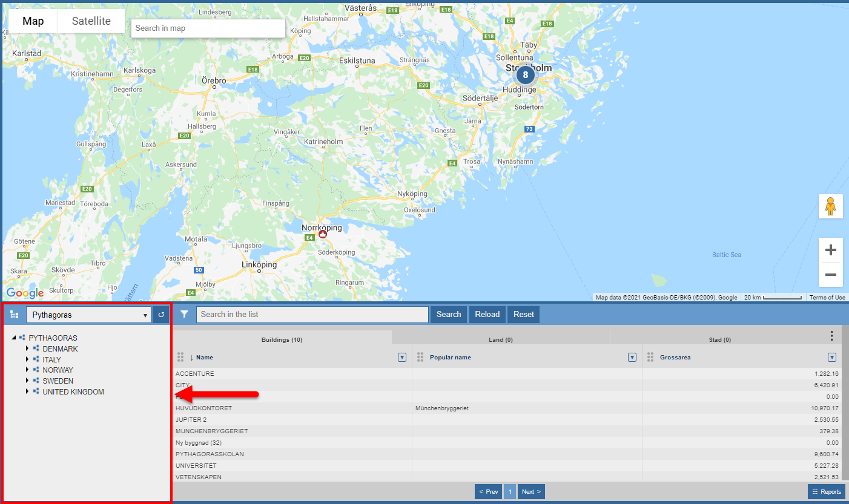Open the Name column filter dropdown
Viewport: 849px width, 504px height.
402,358
